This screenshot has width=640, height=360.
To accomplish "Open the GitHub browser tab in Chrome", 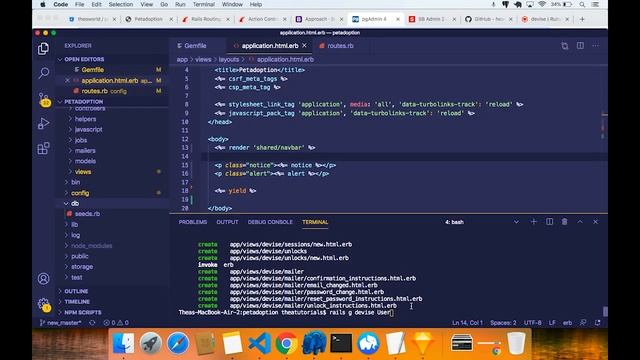I will pyautogui.click(x=488, y=19).
